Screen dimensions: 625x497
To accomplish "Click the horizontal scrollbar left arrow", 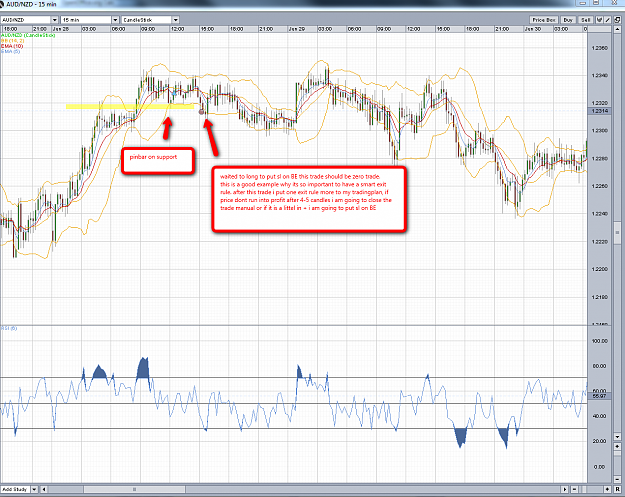I will pyautogui.click(x=44, y=489).
